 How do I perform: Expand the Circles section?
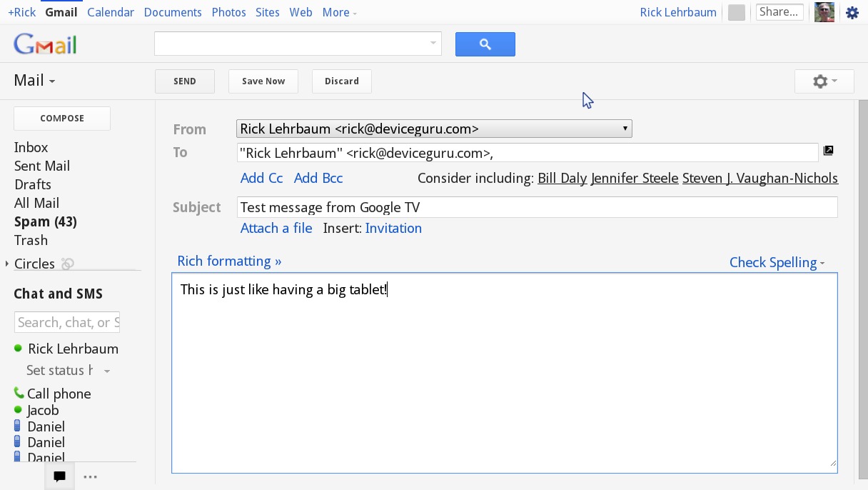point(7,264)
